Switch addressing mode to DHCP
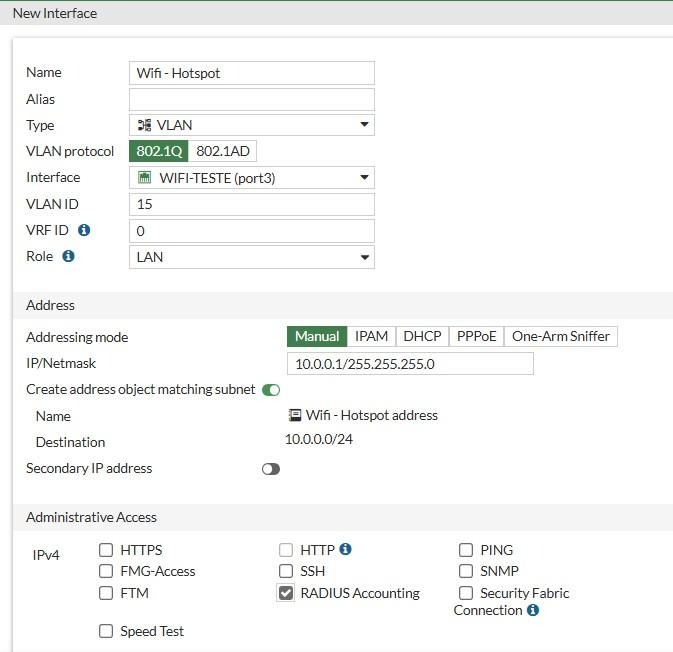This screenshot has width=673, height=652. [422, 336]
